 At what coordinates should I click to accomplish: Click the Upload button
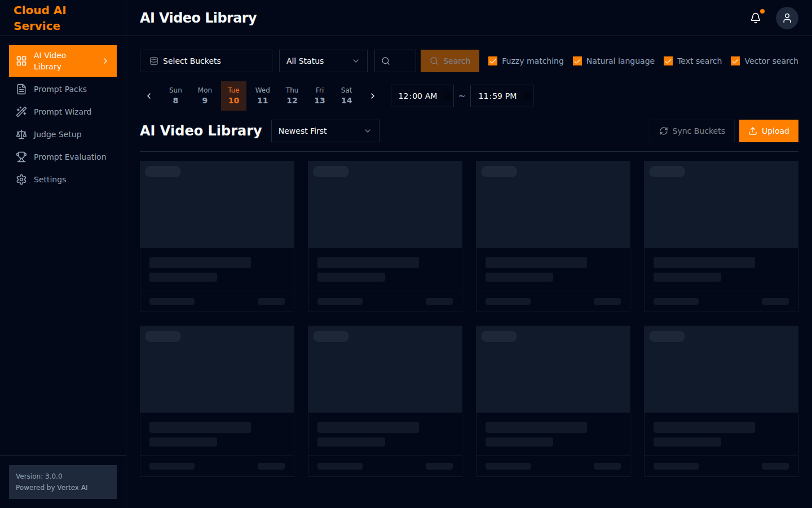point(768,131)
